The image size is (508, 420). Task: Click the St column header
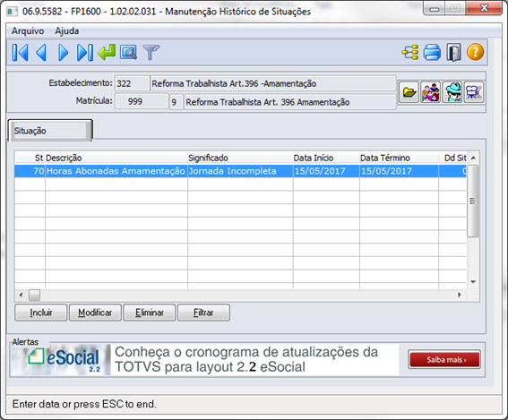tap(30, 158)
